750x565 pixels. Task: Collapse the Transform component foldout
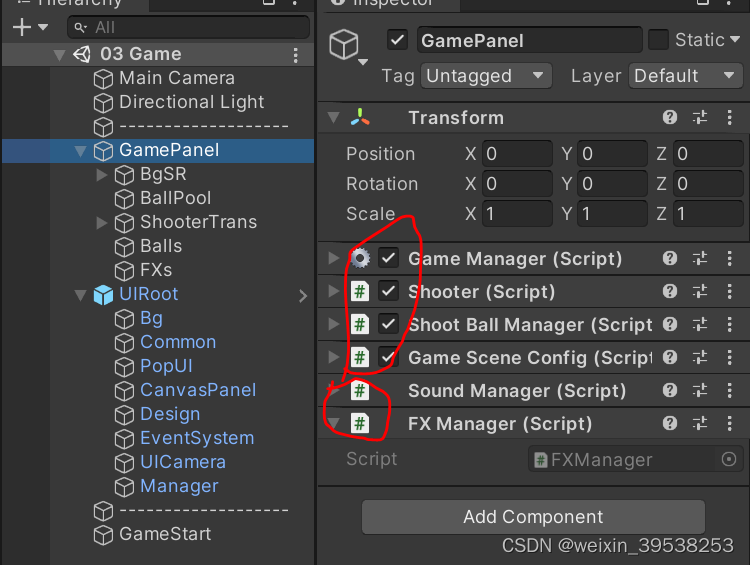[x=333, y=118]
